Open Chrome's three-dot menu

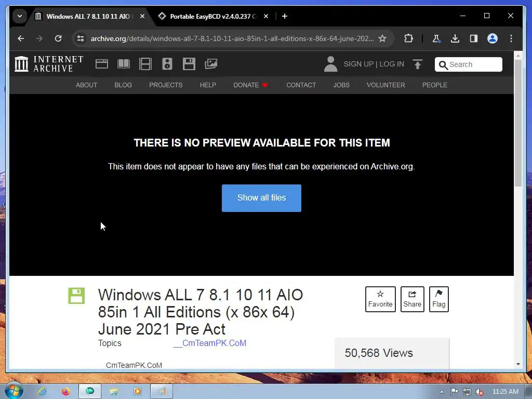[511, 38]
